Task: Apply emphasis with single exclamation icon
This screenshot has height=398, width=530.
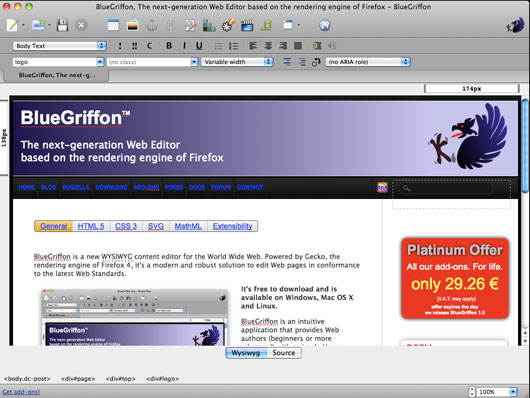Action: [120, 46]
